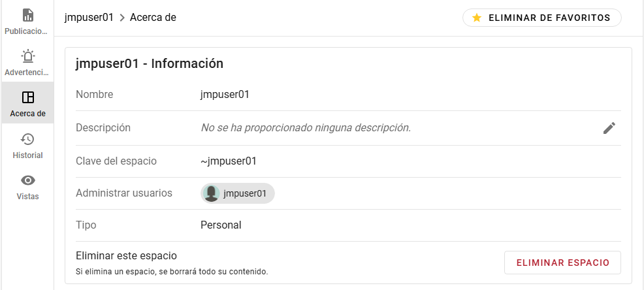Click jmpuser01 in the breadcrumb
This screenshot has width=644, height=290.
pyautogui.click(x=89, y=18)
